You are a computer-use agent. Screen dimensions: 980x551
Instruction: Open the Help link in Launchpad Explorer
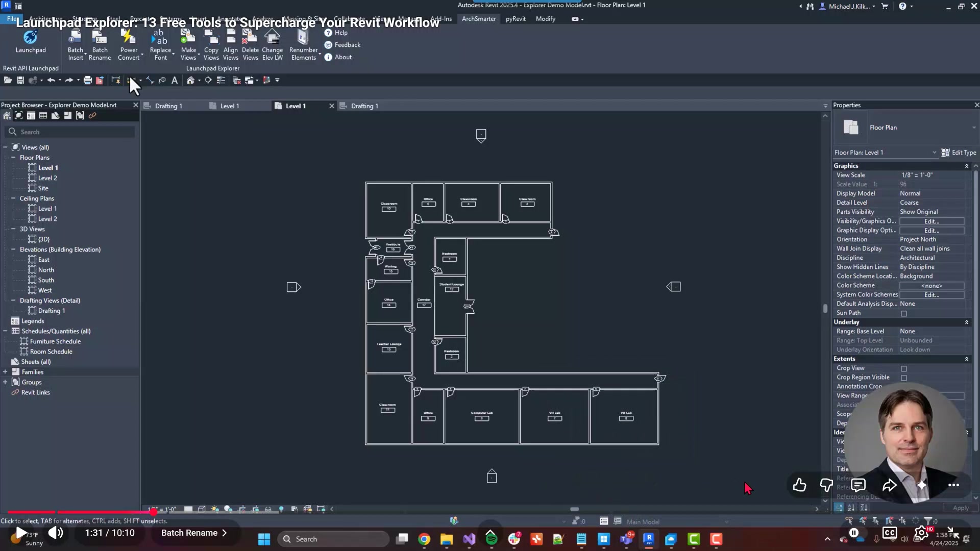[336, 33]
